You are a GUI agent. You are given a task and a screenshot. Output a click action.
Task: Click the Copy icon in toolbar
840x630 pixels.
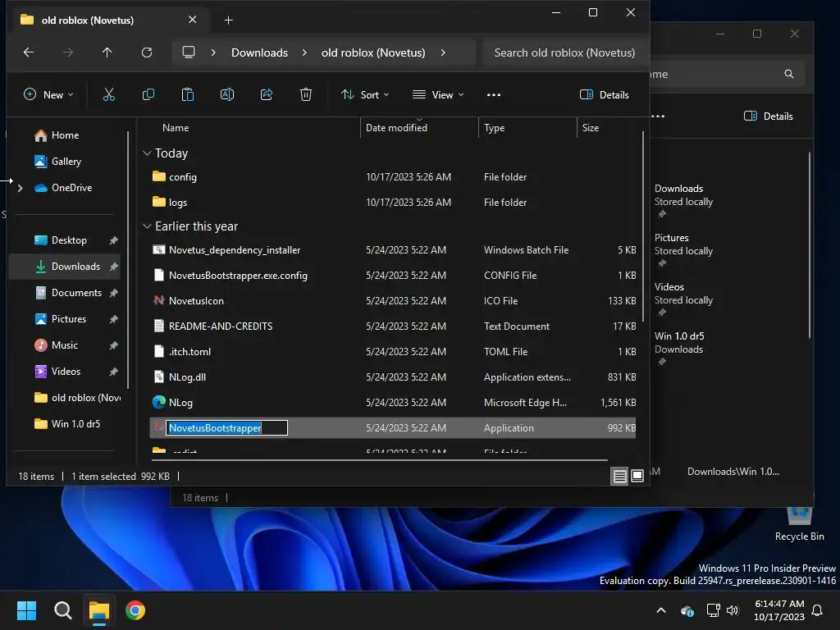tap(148, 95)
